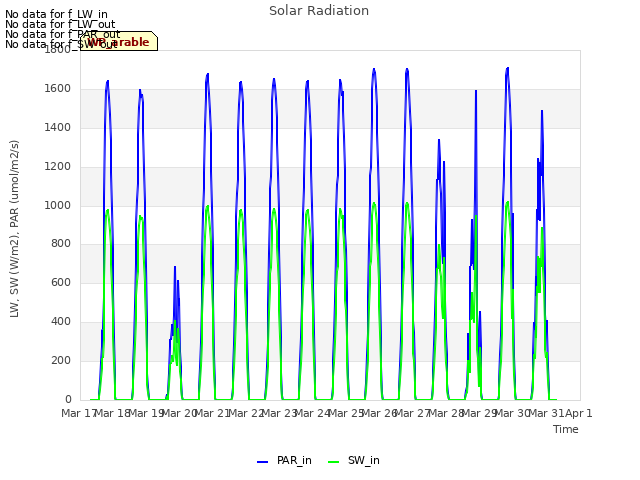Select the Solar Radiation chart title
This screenshot has width=640, height=480.
[x=319, y=11]
